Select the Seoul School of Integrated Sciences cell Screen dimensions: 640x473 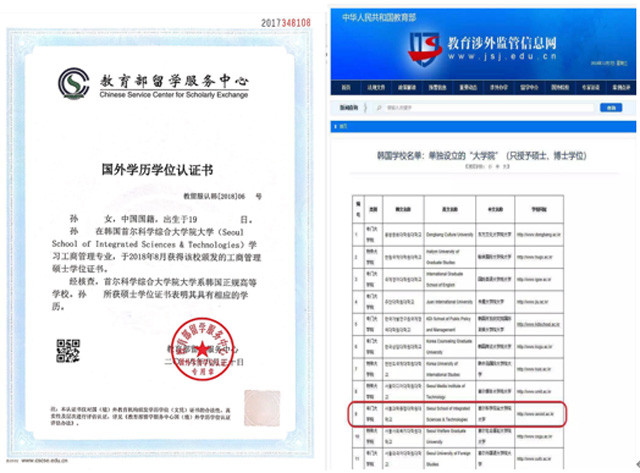coord(450,414)
